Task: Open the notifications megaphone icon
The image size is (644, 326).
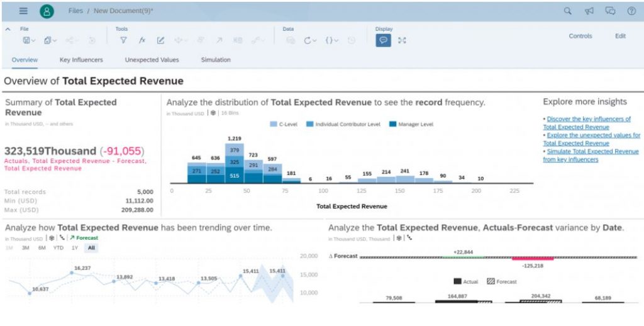Action: coord(589,11)
